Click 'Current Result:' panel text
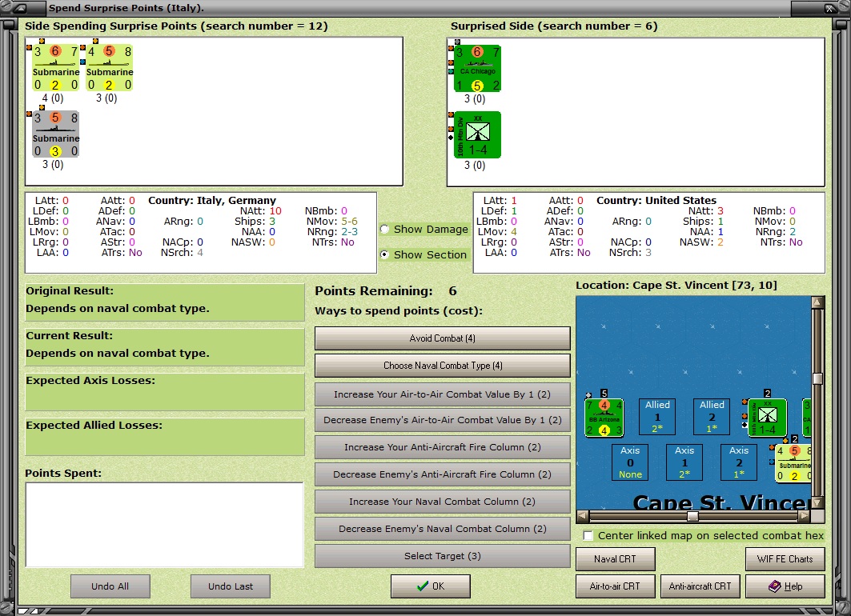The image size is (851, 616). (70, 336)
